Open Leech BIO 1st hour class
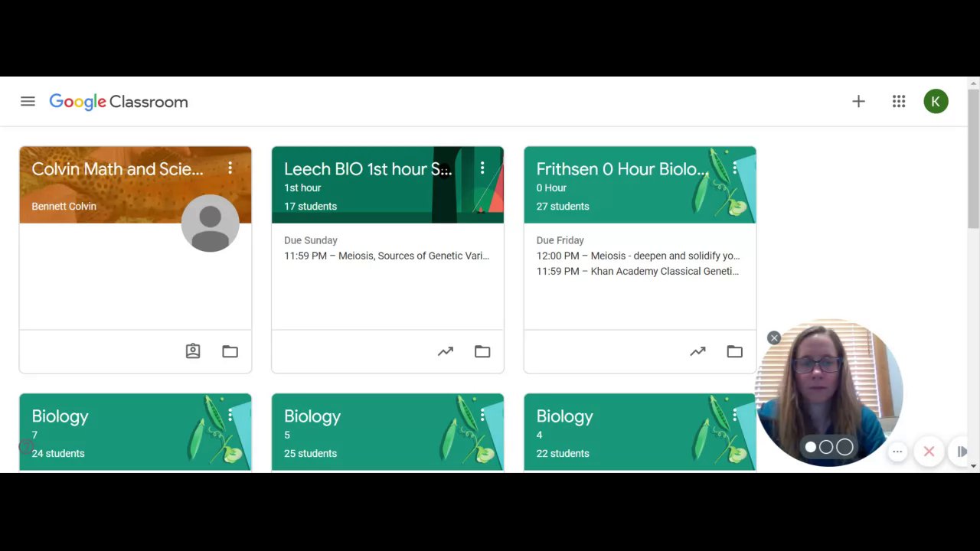Screen dimensions: 980x551 tap(368, 169)
